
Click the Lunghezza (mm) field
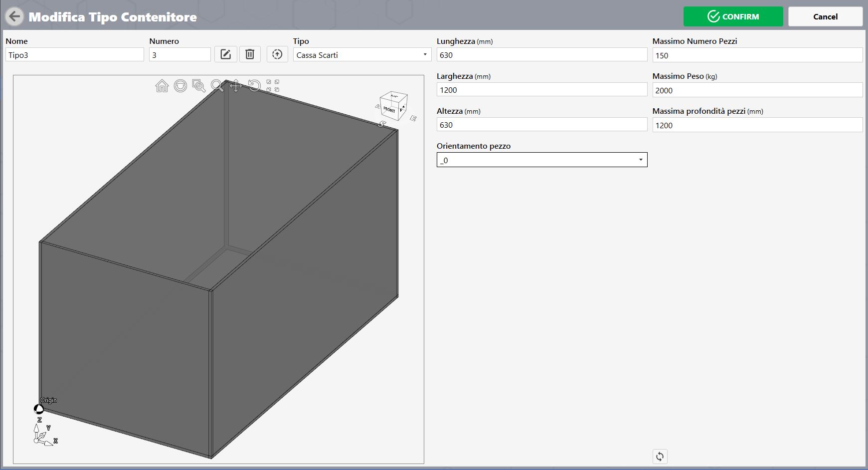pyautogui.click(x=542, y=55)
